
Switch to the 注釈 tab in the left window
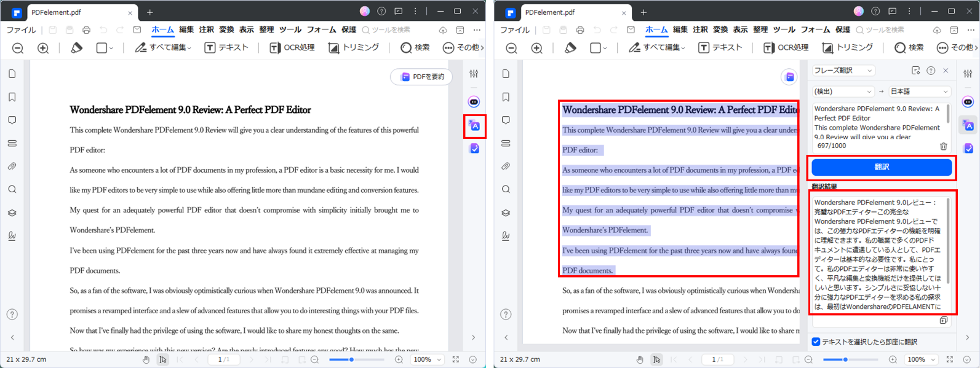(x=206, y=29)
